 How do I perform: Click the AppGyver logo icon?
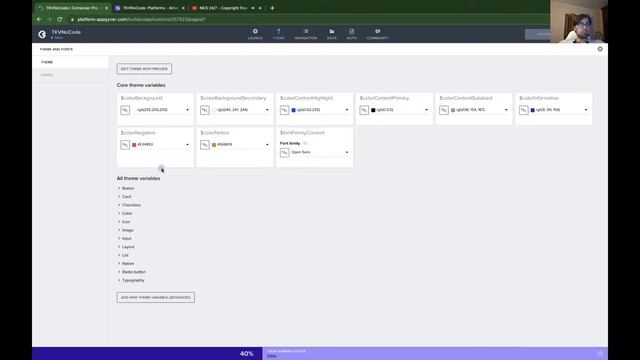coord(42,34)
